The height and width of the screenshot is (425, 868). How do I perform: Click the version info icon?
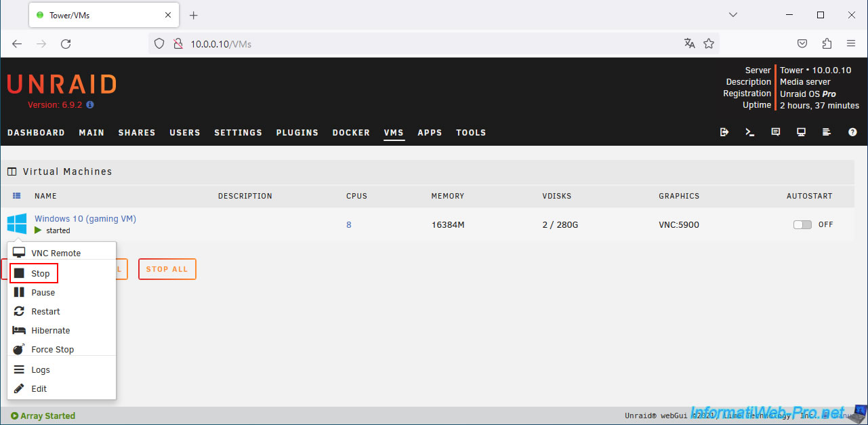[90, 105]
